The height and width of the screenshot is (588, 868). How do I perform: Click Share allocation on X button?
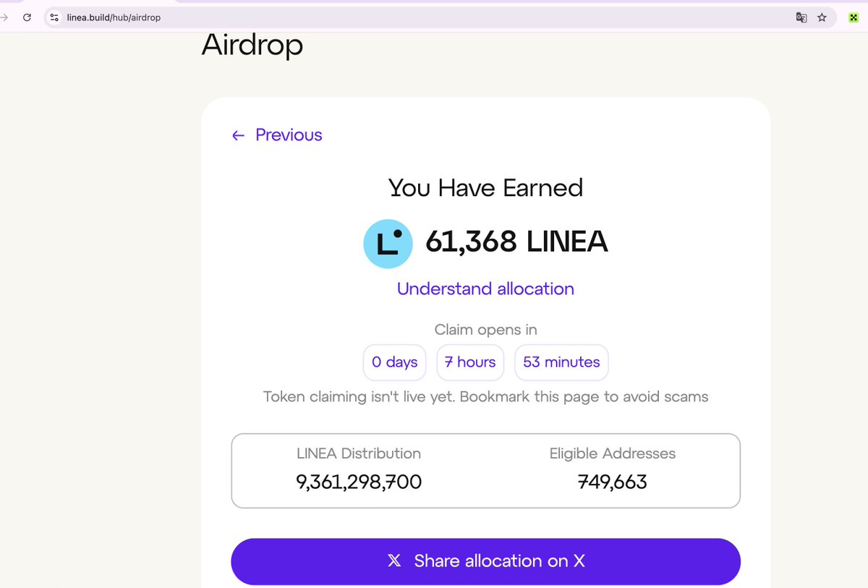point(485,561)
